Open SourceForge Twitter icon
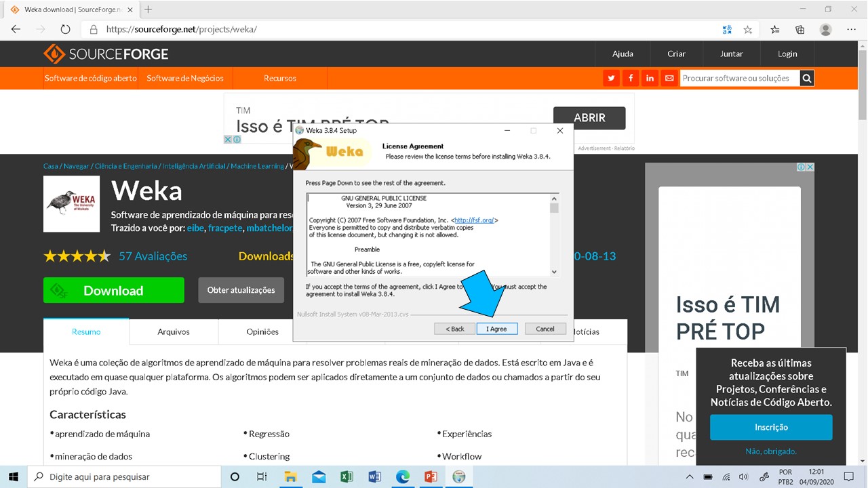 (x=612, y=78)
